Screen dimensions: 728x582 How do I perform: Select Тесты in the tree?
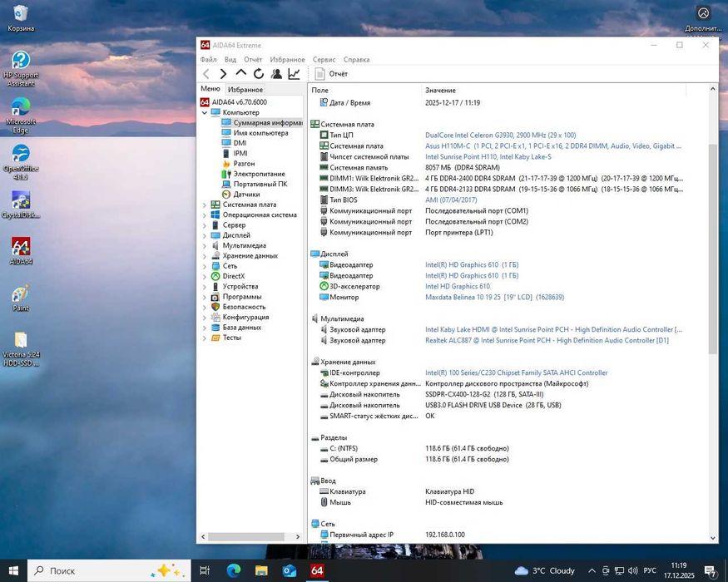(x=231, y=338)
